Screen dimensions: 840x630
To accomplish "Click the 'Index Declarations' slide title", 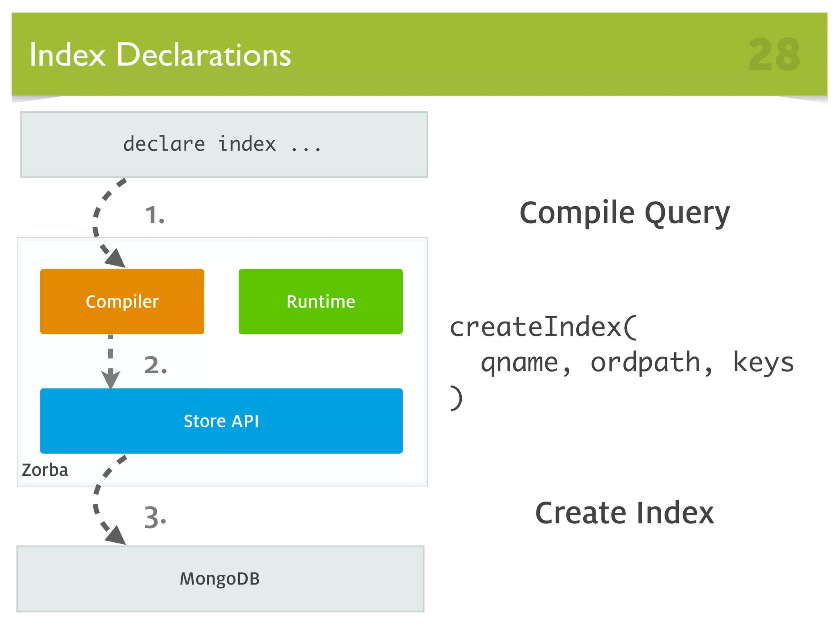I will tap(160, 55).
